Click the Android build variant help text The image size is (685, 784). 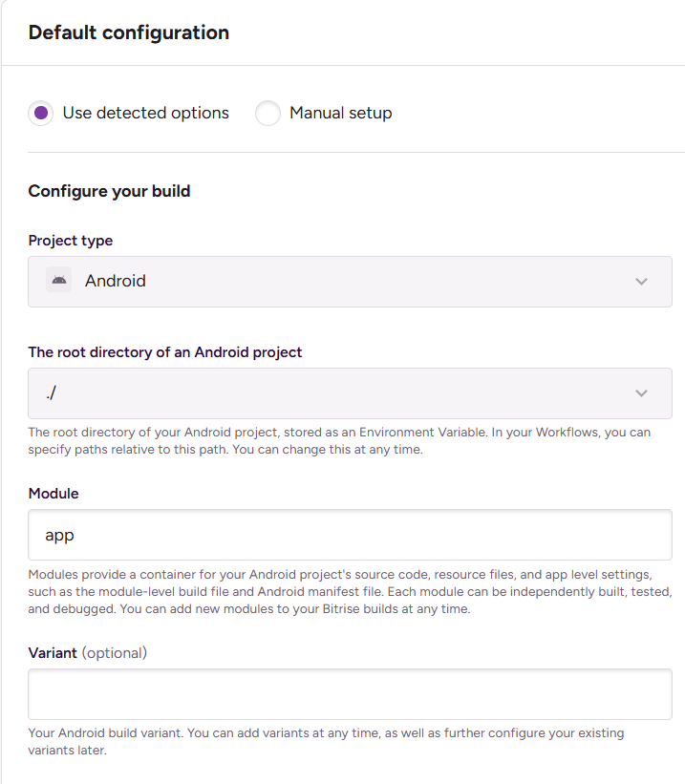[x=325, y=741]
